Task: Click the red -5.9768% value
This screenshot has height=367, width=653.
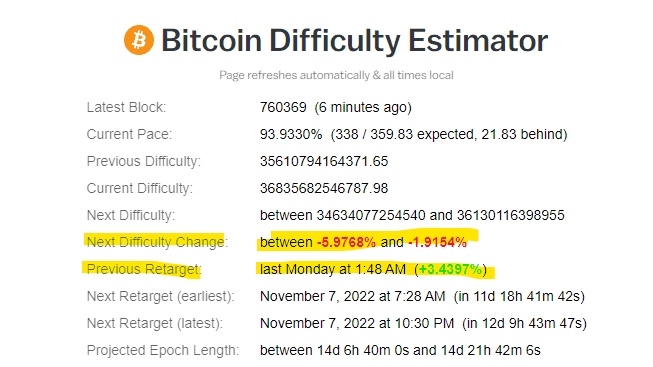Action: 346,242
